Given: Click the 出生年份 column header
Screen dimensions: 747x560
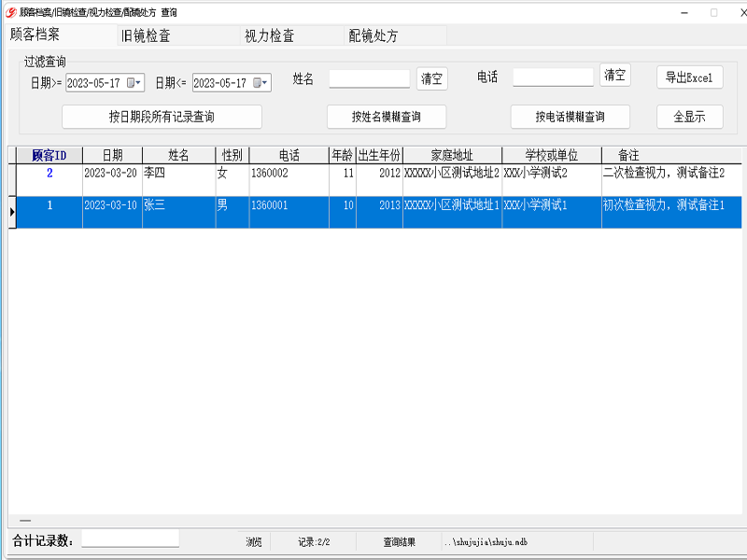Looking at the screenshot, I should pos(379,155).
